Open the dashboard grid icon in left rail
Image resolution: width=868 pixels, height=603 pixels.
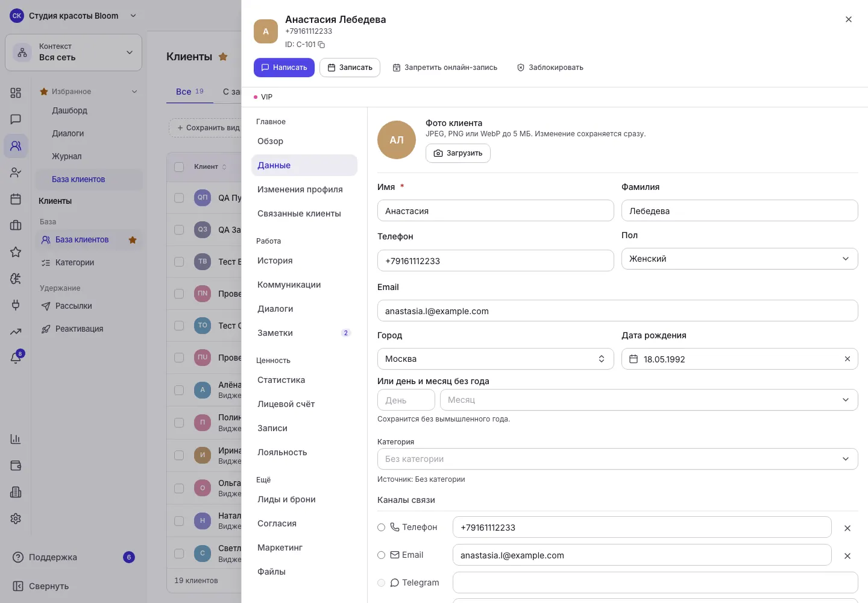tap(16, 93)
